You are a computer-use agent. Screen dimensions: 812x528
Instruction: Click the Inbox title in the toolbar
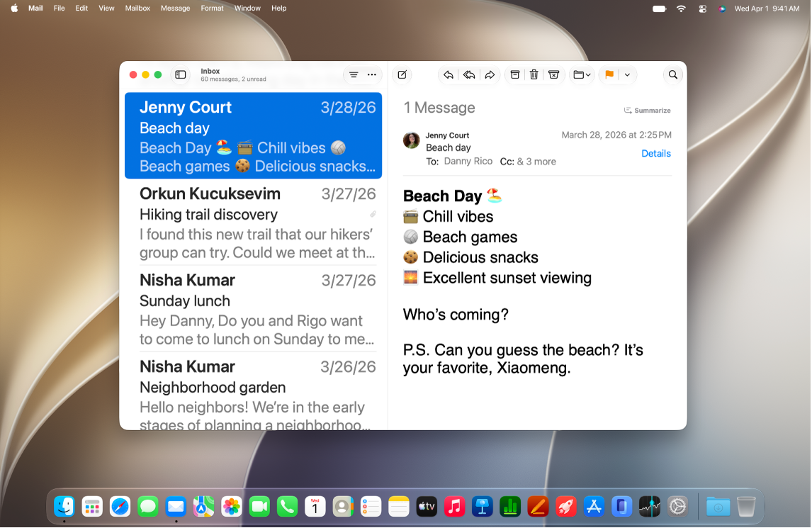210,71
